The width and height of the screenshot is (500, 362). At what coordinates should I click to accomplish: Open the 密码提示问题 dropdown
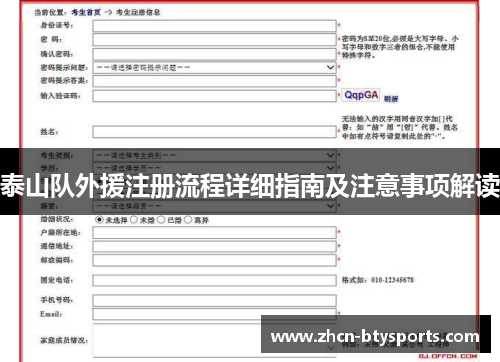214,68
